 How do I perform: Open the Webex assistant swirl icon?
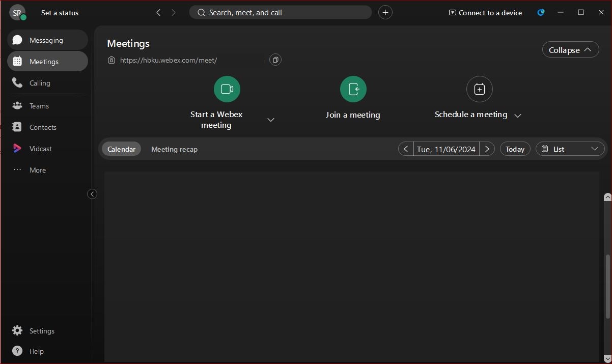tap(541, 12)
